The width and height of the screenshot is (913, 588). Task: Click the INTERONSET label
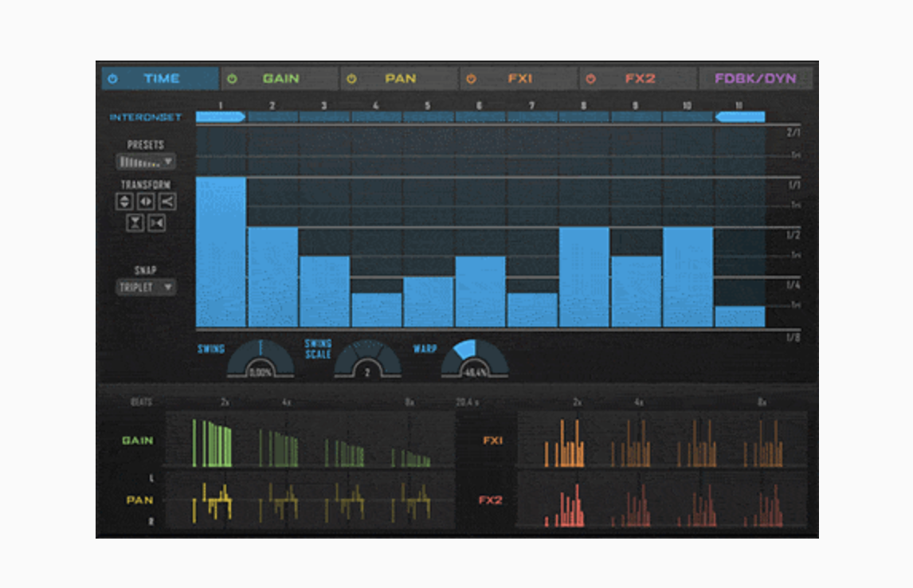click(x=146, y=117)
